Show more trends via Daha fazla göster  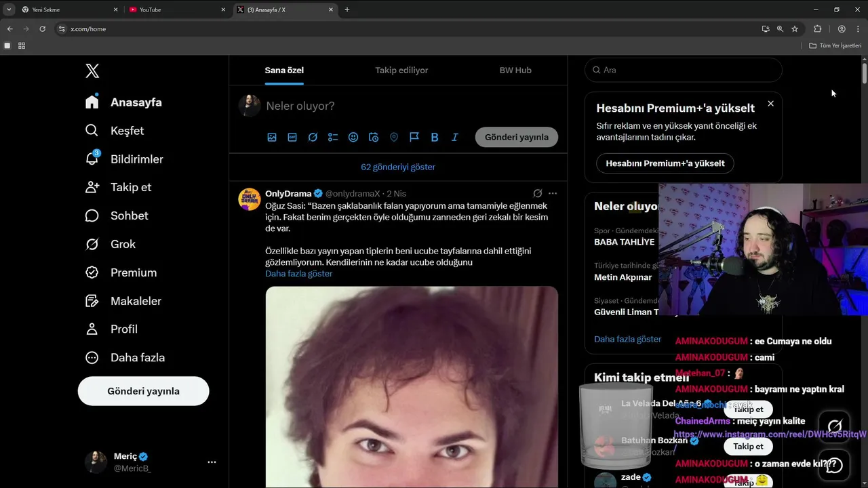click(628, 339)
